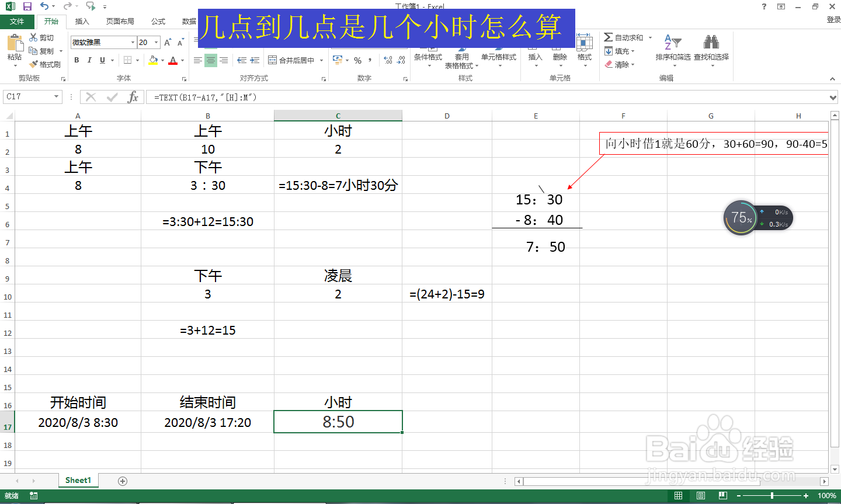Align text left
Viewport: 841px width, 504px height.
click(198, 60)
